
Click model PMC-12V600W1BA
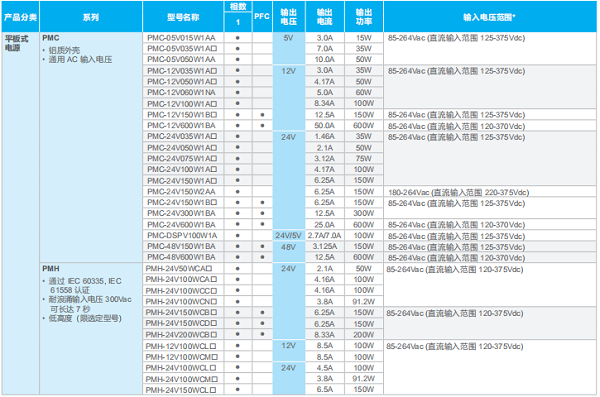click(x=181, y=126)
